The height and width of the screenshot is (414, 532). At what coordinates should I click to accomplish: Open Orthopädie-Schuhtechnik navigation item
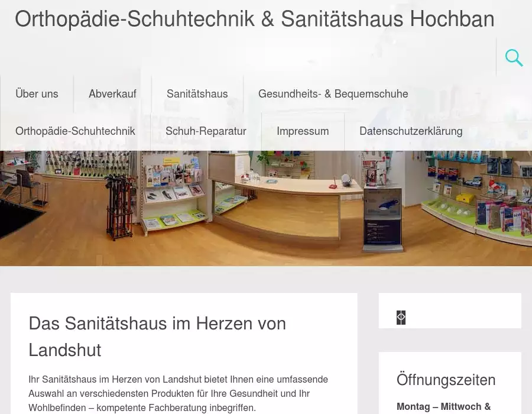coord(75,131)
